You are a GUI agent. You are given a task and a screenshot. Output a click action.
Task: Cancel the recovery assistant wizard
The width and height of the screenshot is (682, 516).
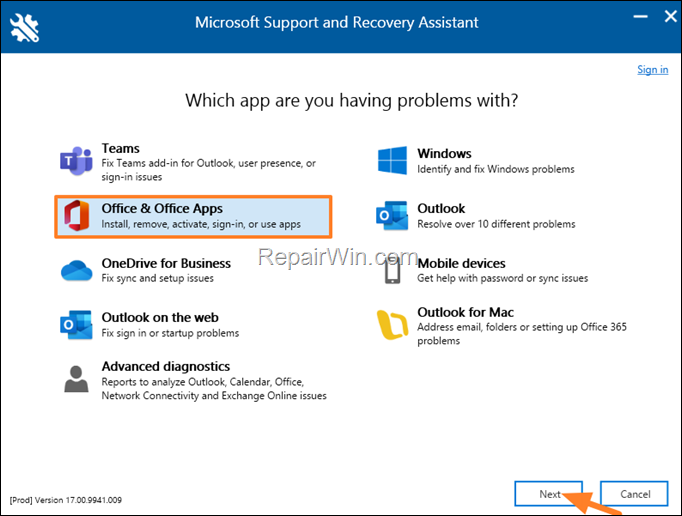pyautogui.click(x=634, y=494)
